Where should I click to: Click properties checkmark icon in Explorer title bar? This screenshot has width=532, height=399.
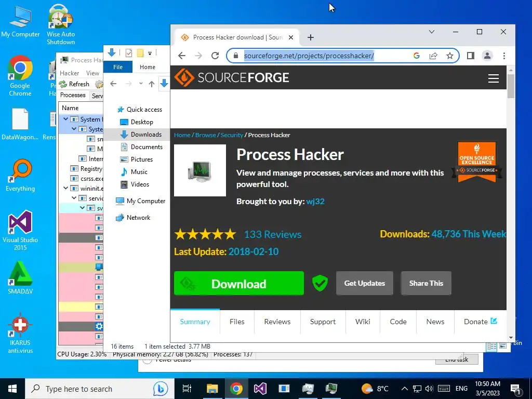pyautogui.click(x=129, y=53)
